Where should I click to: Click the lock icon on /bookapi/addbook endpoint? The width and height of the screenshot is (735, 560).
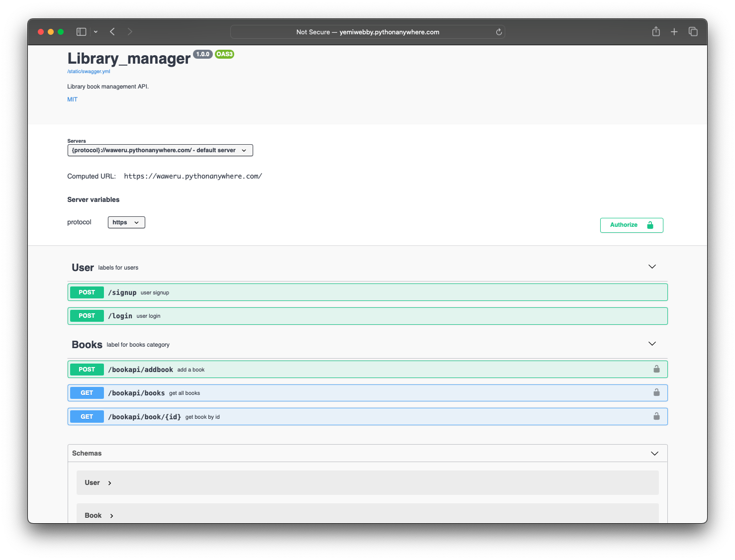[x=656, y=369]
